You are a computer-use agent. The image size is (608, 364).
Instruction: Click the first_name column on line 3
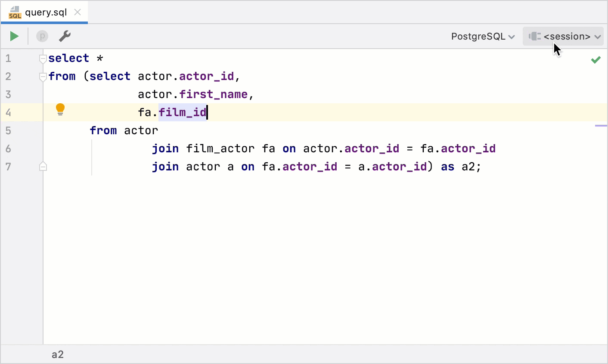tap(213, 94)
